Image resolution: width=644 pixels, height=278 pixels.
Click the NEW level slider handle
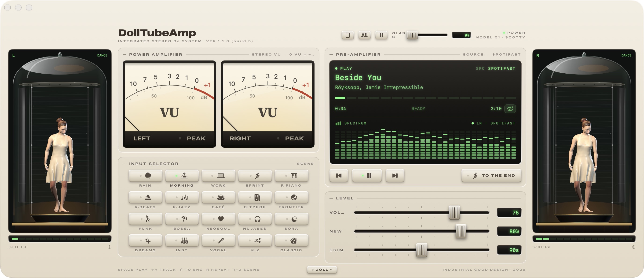click(461, 231)
